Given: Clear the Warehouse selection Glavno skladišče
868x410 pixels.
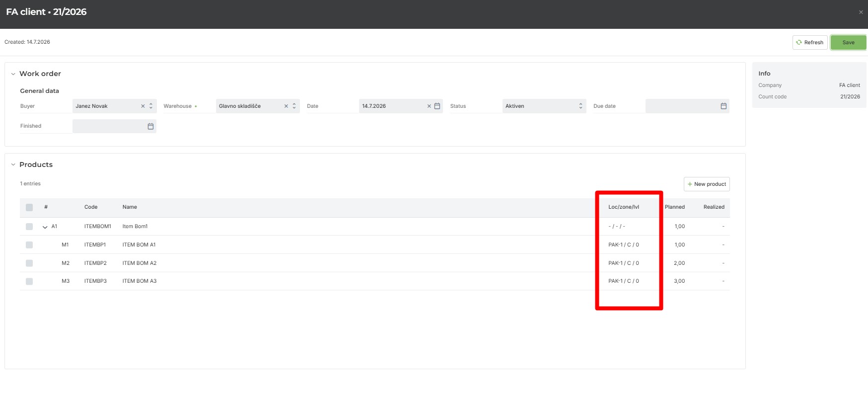Looking at the screenshot, I should click(x=286, y=106).
